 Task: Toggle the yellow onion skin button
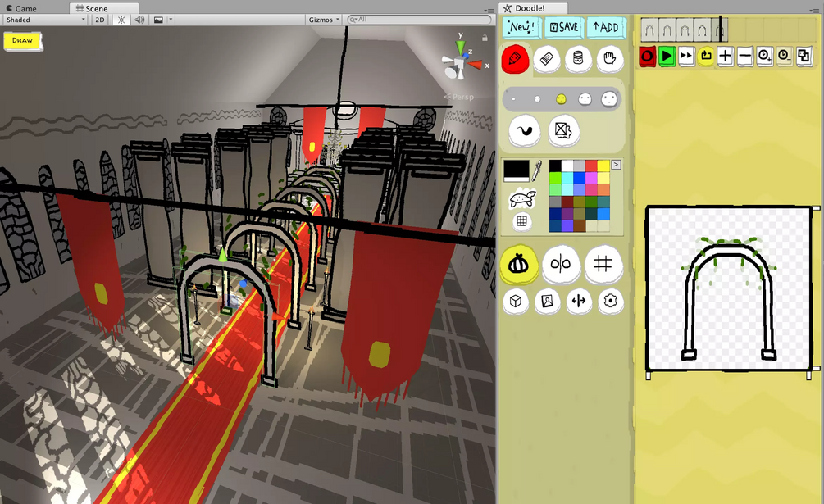click(x=519, y=264)
